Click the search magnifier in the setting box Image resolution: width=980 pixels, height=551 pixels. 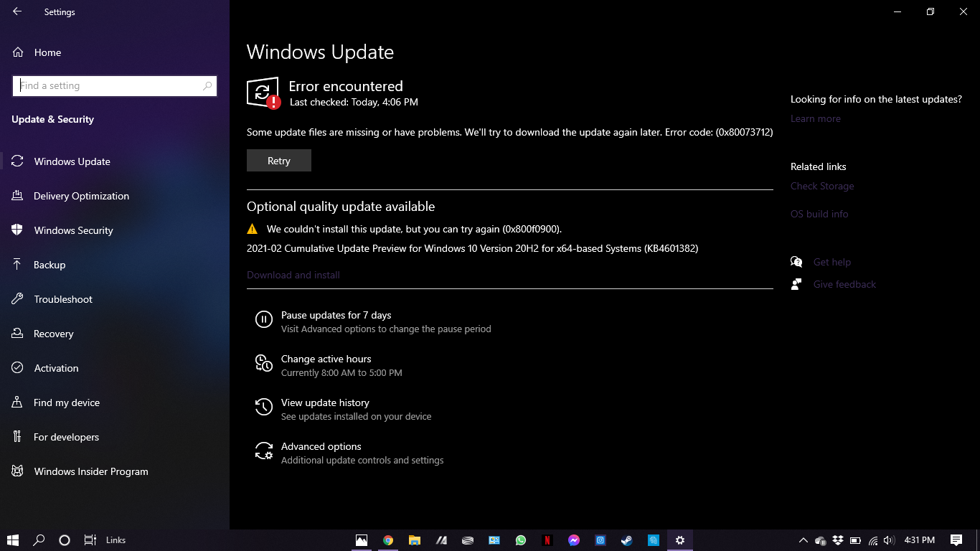[207, 85]
